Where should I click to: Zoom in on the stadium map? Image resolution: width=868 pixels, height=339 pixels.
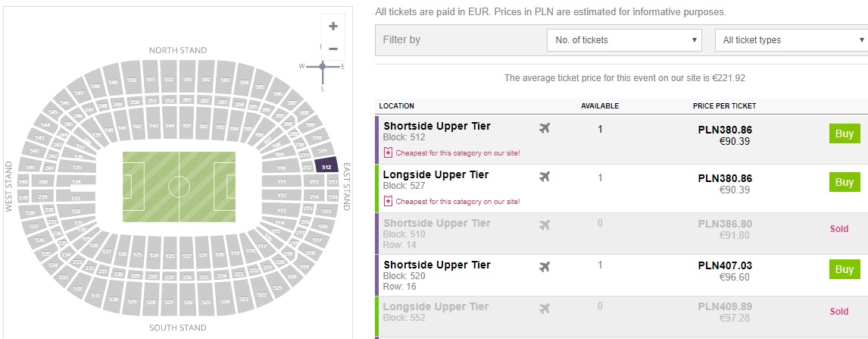coord(333,26)
